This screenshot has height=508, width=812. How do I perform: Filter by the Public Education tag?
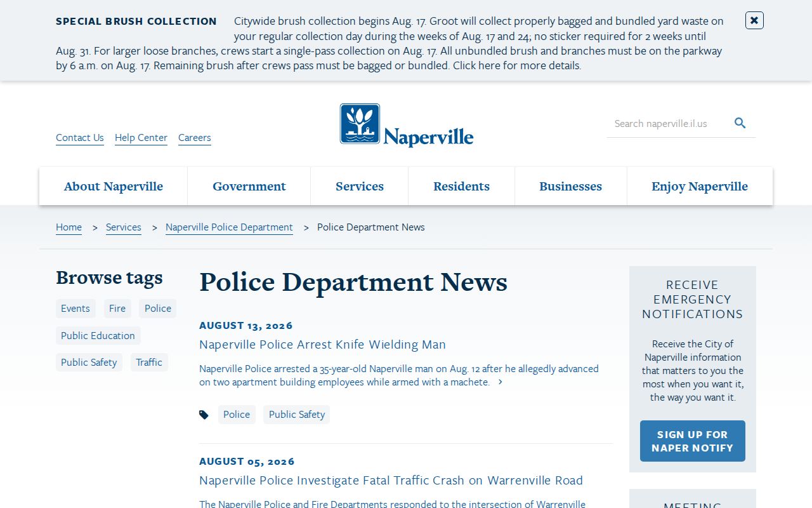[x=98, y=335]
